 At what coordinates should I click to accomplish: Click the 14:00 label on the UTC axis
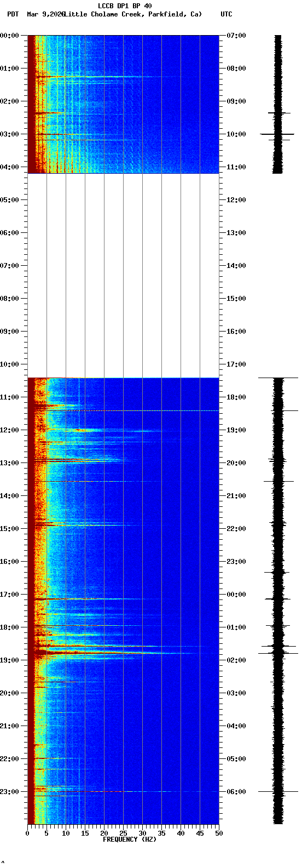point(236,265)
